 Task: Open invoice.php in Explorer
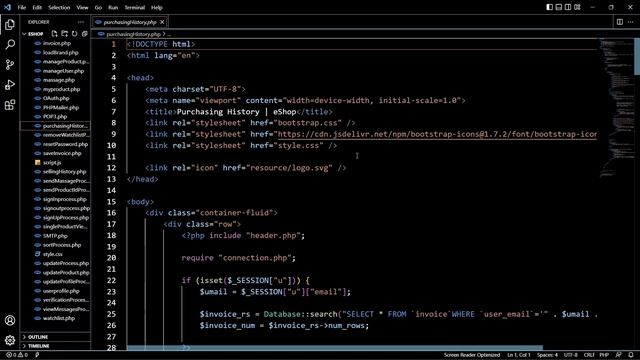[x=57, y=43]
